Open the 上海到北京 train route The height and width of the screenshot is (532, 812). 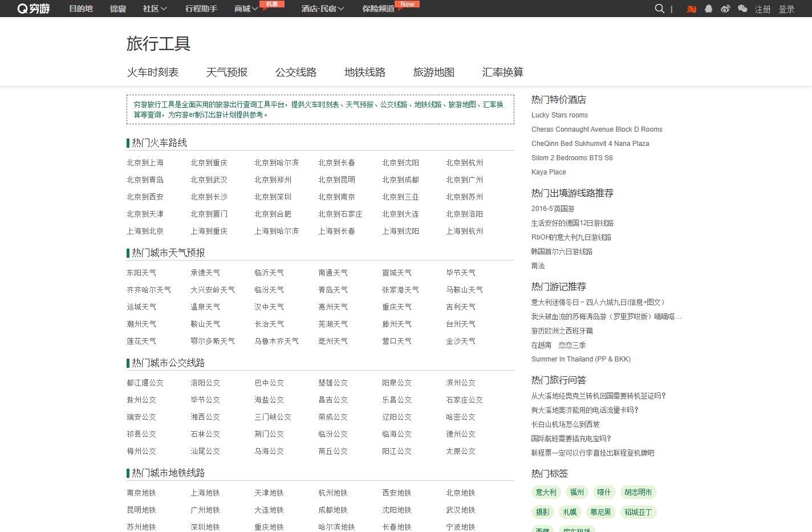pyautogui.click(x=145, y=231)
